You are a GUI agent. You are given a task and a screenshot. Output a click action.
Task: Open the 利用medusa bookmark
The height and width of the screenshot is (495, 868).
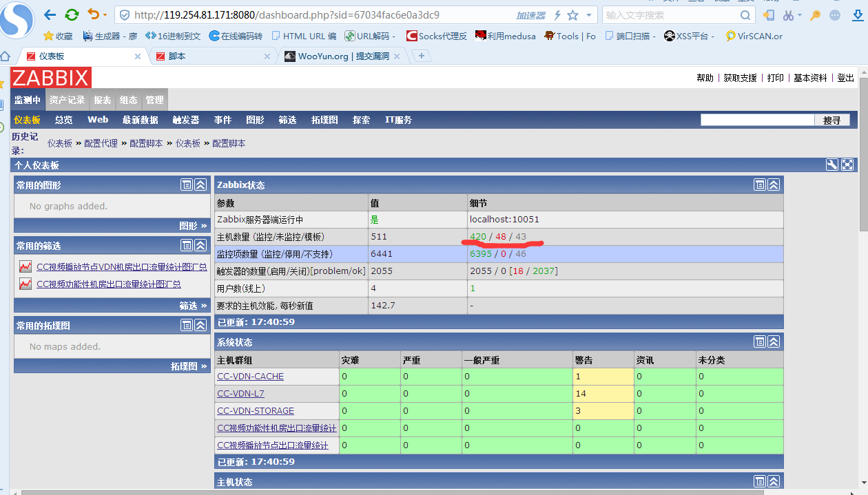[x=506, y=36]
